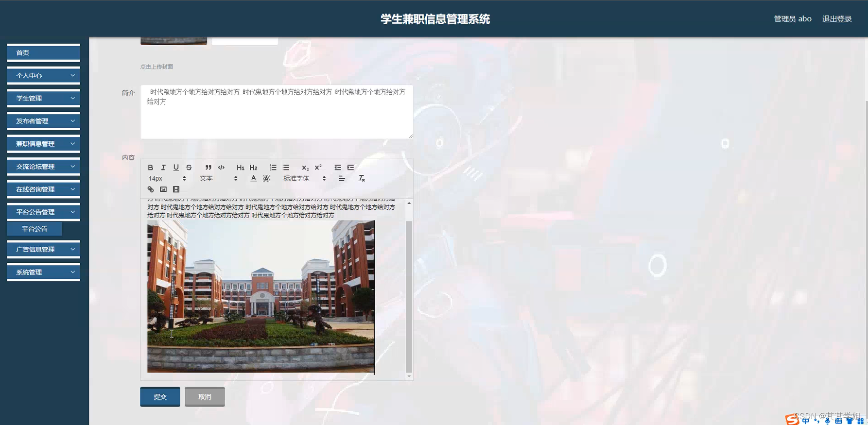Click the 管理员 abo account label
Image resolution: width=868 pixels, height=425 pixels.
tap(793, 19)
